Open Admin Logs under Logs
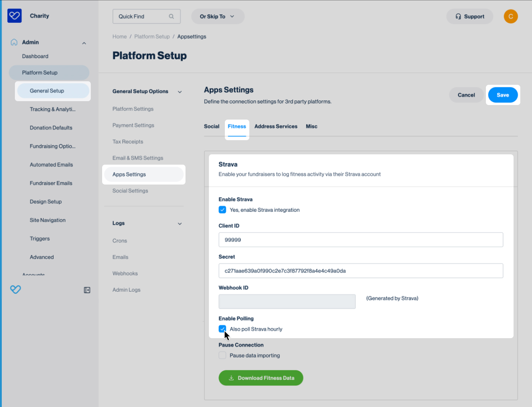 click(126, 290)
